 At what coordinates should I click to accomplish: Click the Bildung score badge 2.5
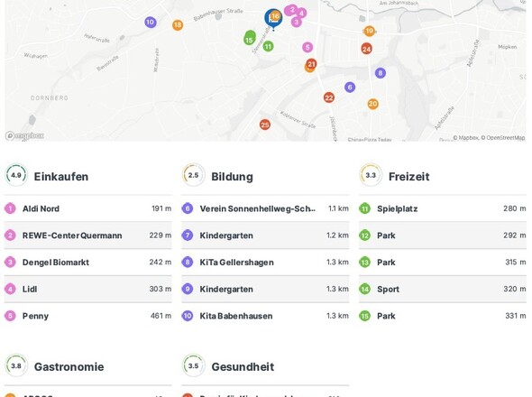(x=193, y=175)
